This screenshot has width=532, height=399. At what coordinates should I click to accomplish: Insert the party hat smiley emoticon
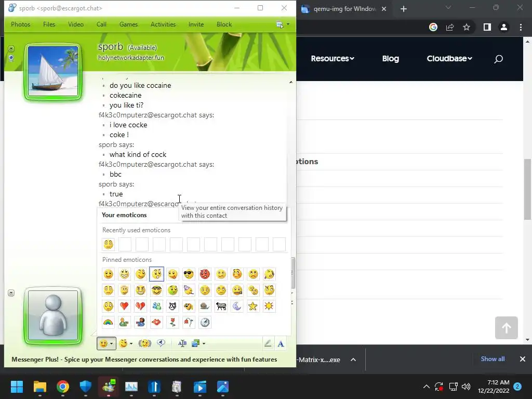(189, 290)
